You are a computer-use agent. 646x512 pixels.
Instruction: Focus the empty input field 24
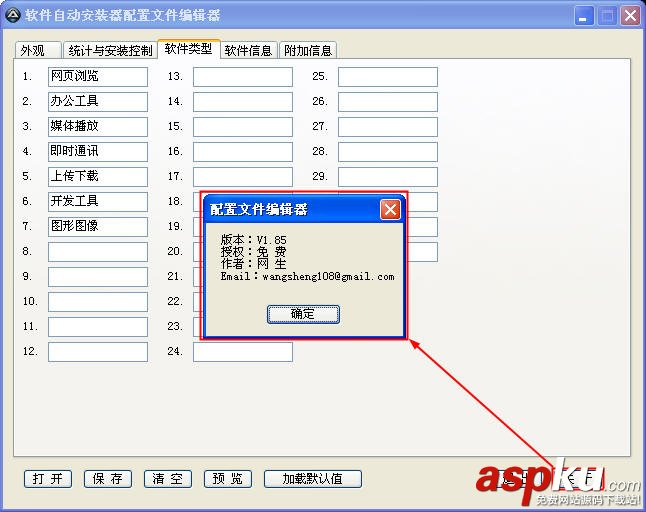[243, 352]
